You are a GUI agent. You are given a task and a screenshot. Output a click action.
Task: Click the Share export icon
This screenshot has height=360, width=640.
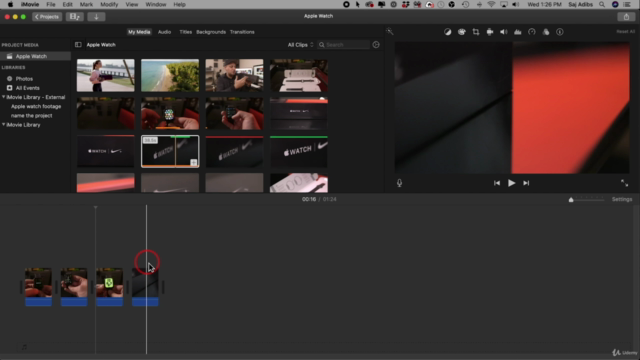click(x=626, y=17)
